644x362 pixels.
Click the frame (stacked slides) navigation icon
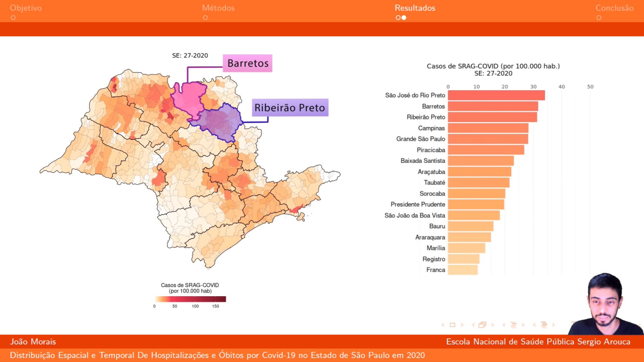point(482,325)
